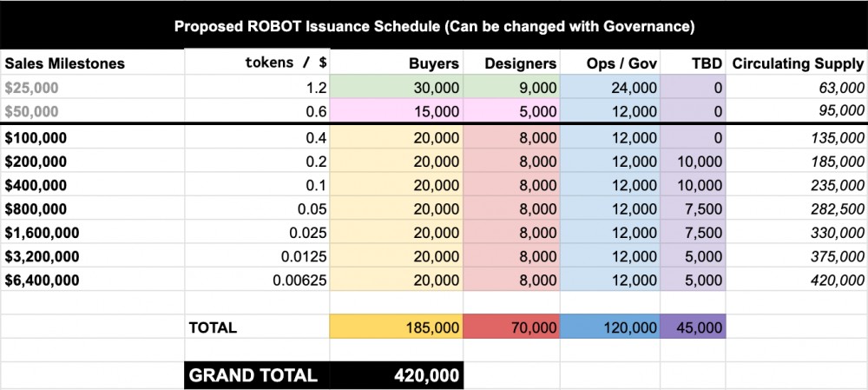Select the orange Buyers total 185,000 cell
The image size is (868, 390).
click(x=397, y=327)
